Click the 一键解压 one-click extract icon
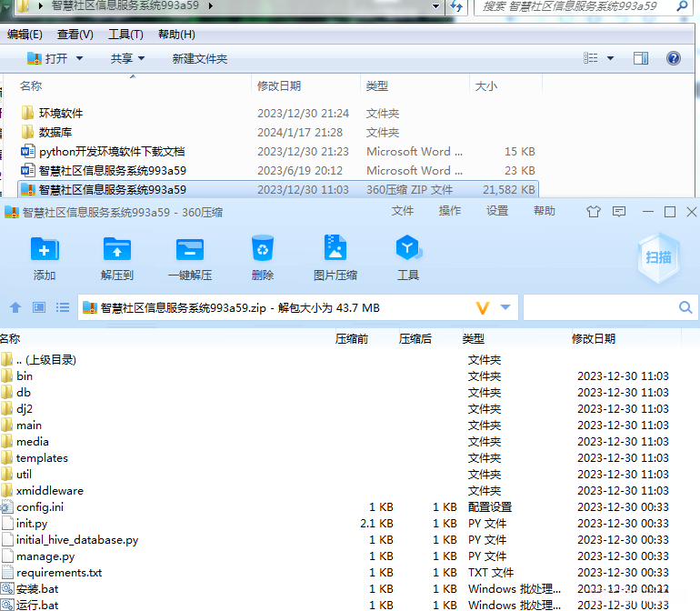This screenshot has width=700, height=611. [x=190, y=249]
